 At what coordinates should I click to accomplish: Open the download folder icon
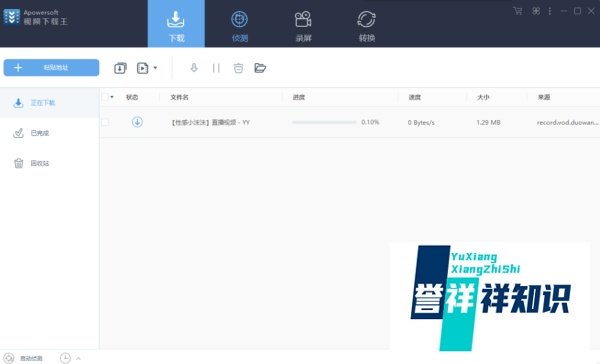click(260, 68)
